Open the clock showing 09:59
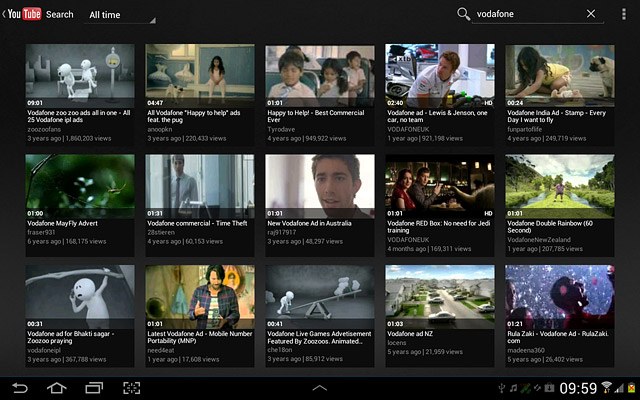 (578, 388)
